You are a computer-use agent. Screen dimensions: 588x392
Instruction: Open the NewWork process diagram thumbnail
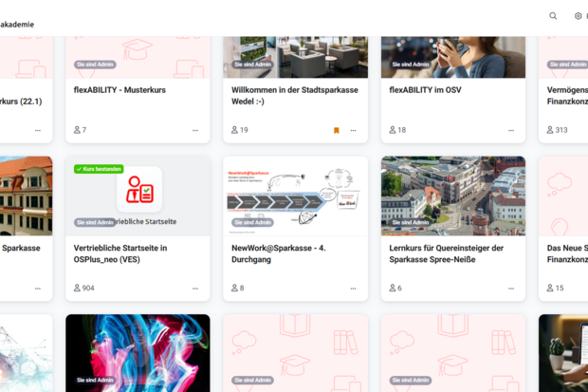pyautogui.click(x=296, y=196)
